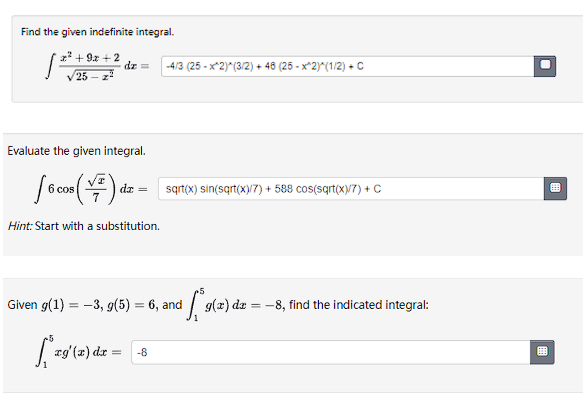Click the 6 cos(sqrt(x)/7) dx expression
Viewport: 588px width, 398px height.
coord(91,189)
